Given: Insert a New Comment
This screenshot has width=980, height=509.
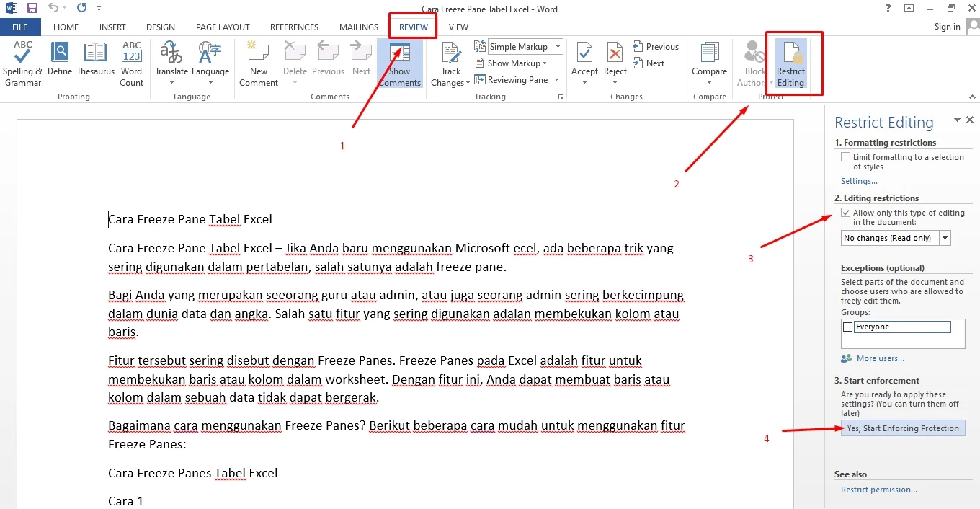Looking at the screenshot, I should [259, 64].
